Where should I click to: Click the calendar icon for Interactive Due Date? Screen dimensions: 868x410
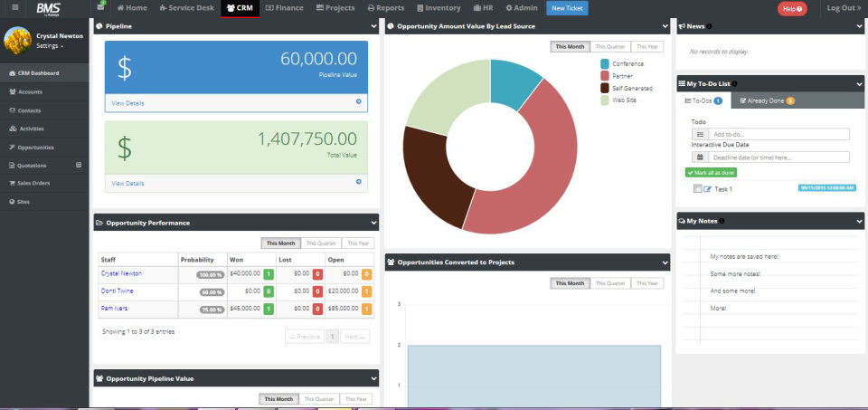pyautogui.click(x=700, y=157)
